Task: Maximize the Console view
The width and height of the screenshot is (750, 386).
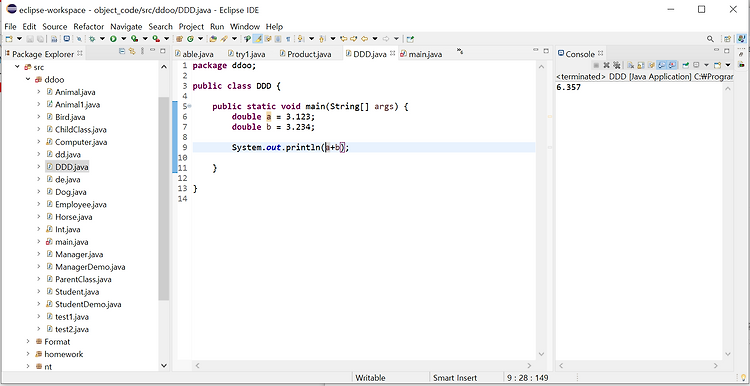Action: [727, 51]
